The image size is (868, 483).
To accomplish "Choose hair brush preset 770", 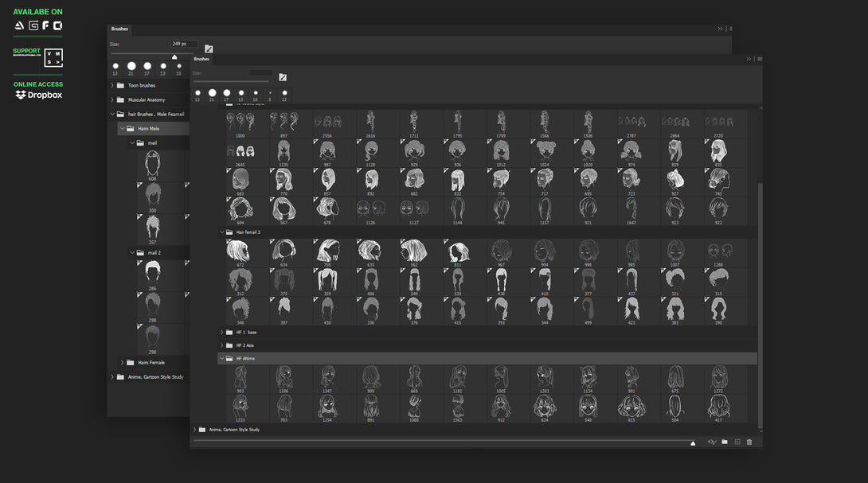I will pyautogui.click(x=283, y=182).
